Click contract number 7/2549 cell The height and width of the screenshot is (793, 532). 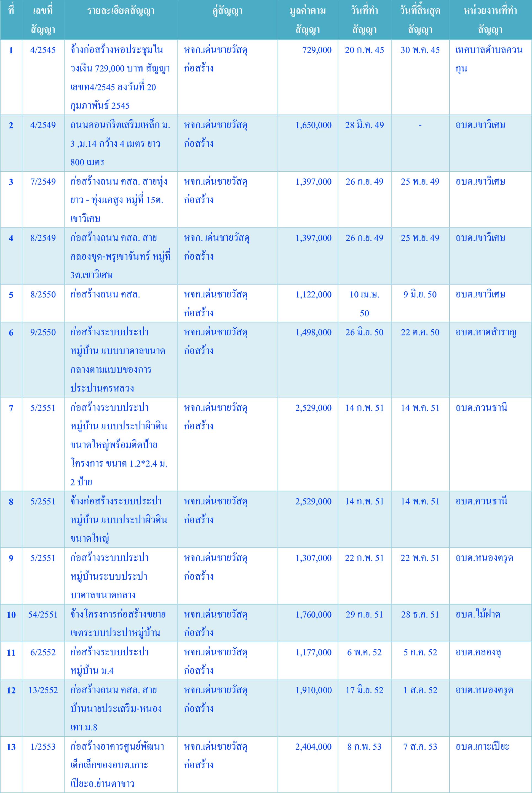point(43,182)
